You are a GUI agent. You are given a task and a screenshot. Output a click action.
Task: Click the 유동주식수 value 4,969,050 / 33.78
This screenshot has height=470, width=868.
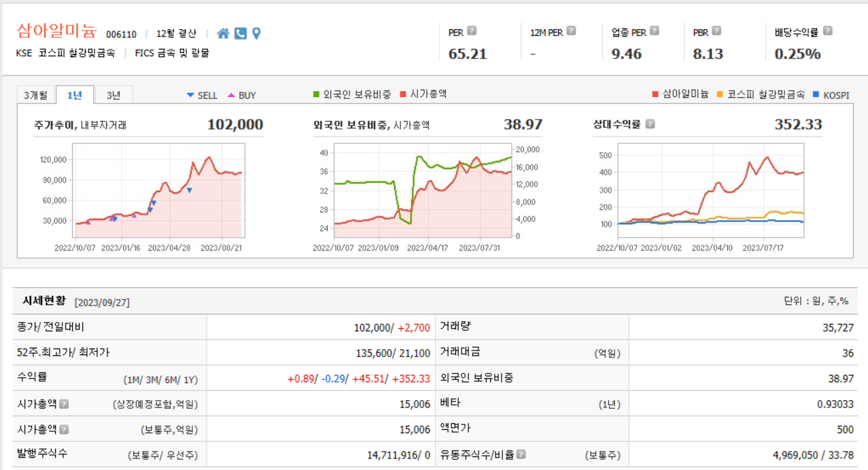813,454
